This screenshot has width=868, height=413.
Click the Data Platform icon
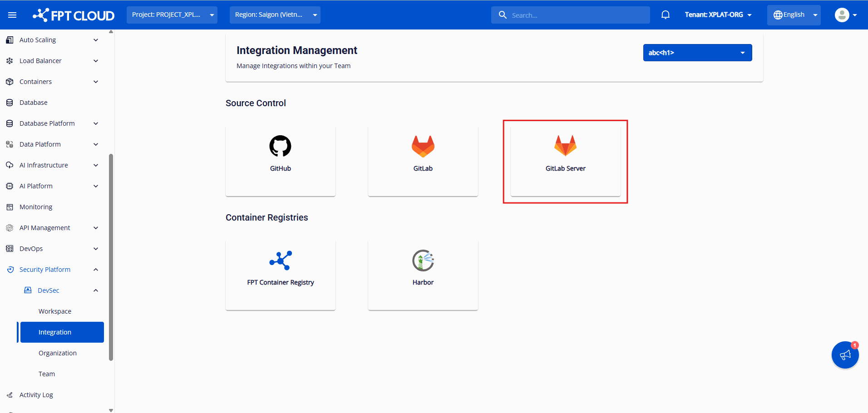(x=10, y=144)
